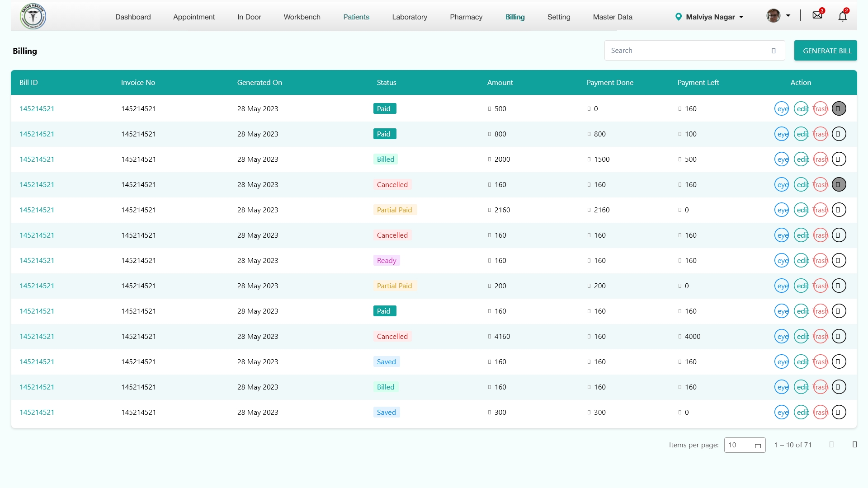Go to the Pharmacy menu

click(x=466, y=17)
